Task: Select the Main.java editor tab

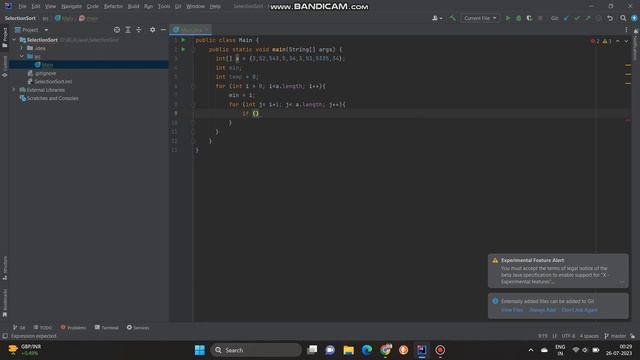Action: click(x=191, y=30)
